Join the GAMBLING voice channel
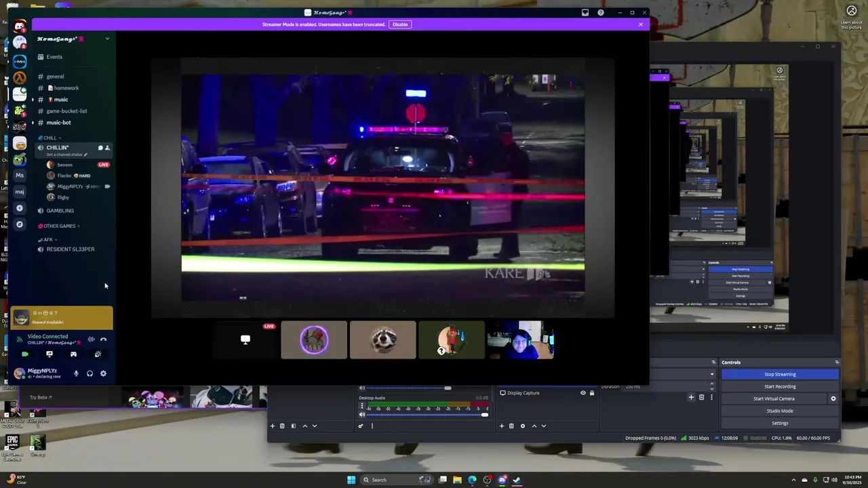This screenshot has width=868, height=488. pyautogui.click(x=60, y=211)
